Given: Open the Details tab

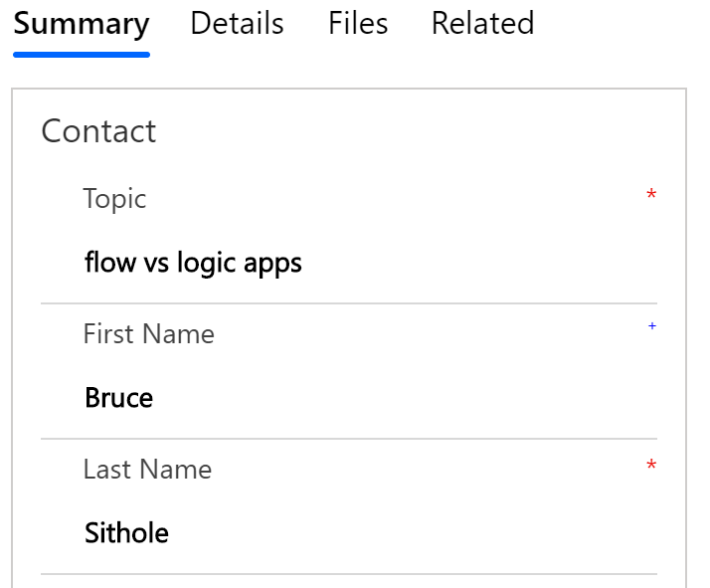Looking at the screenshot, I should (x=237, y=24).
